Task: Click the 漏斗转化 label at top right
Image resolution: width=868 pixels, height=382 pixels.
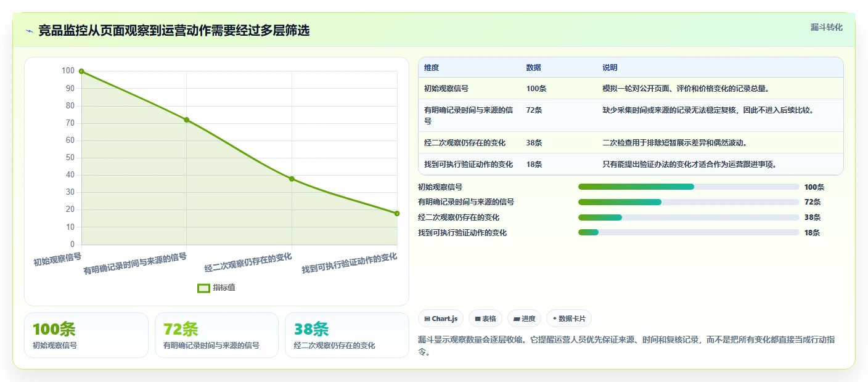Action: (826, 27)
